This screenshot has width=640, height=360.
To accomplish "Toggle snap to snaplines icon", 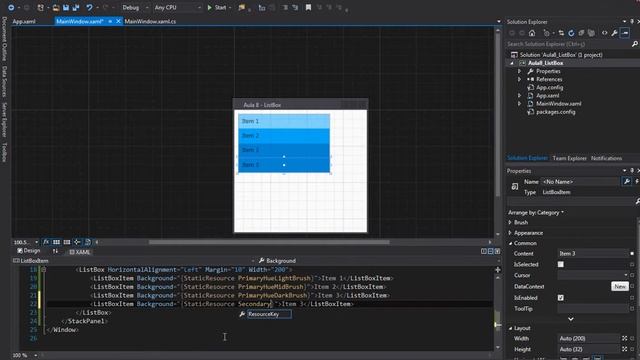I will point(77,242).
